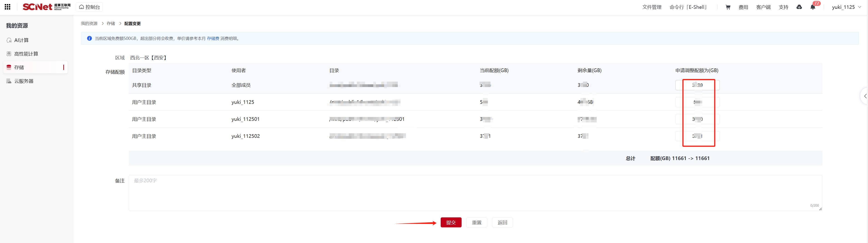This screenshot has width=868, height=243.
Task: Click the cloud upload icon
Action: point(799,7)
